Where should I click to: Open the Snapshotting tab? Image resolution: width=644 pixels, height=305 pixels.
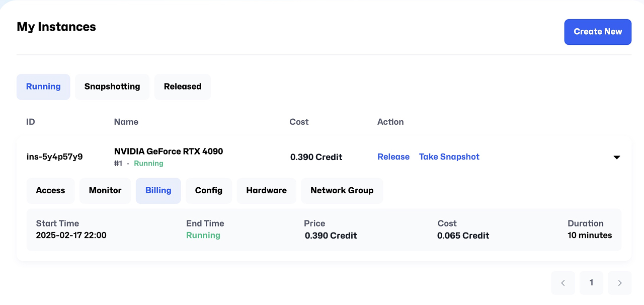112,87
